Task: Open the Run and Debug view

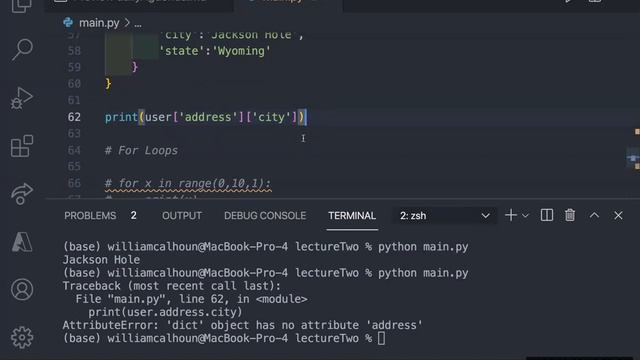Action: tap(22, 98)
